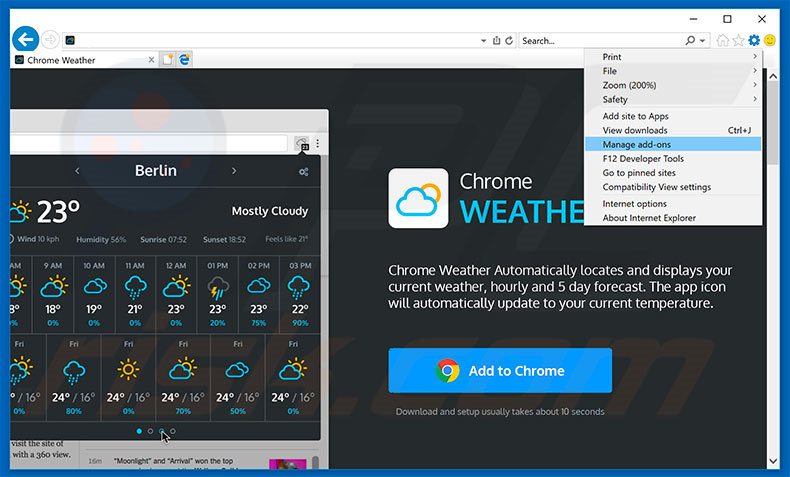Viewport: 790px width, 477px height.
Task: Choose Go to pinned sites
Action: (673, 172)
